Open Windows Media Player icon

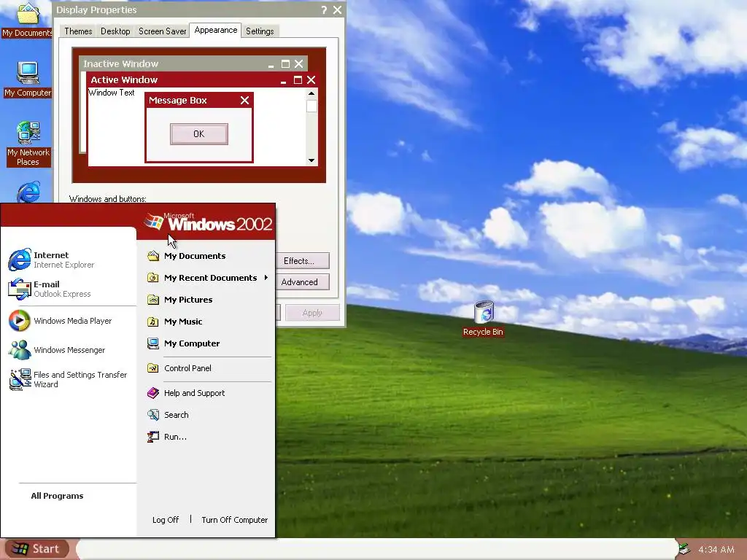[x=20, y=321]
